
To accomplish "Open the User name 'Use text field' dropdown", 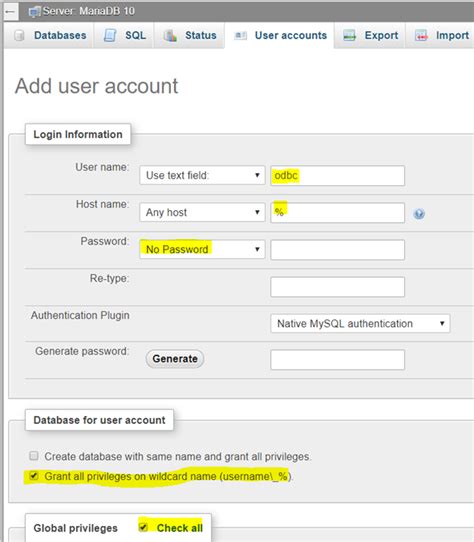I will (x=202, y=175).
